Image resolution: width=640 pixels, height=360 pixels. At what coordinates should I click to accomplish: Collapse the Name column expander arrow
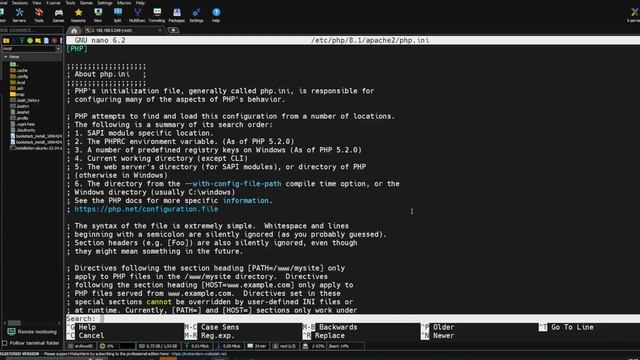click(x=5, y=57)
